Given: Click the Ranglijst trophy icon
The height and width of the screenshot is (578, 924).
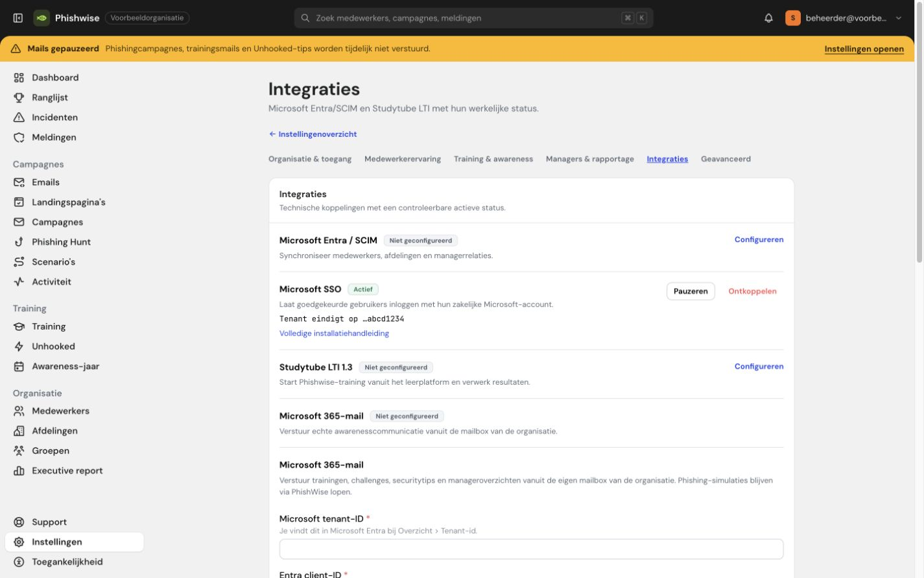Looking at the screenshot, I should tap(19, 97).
